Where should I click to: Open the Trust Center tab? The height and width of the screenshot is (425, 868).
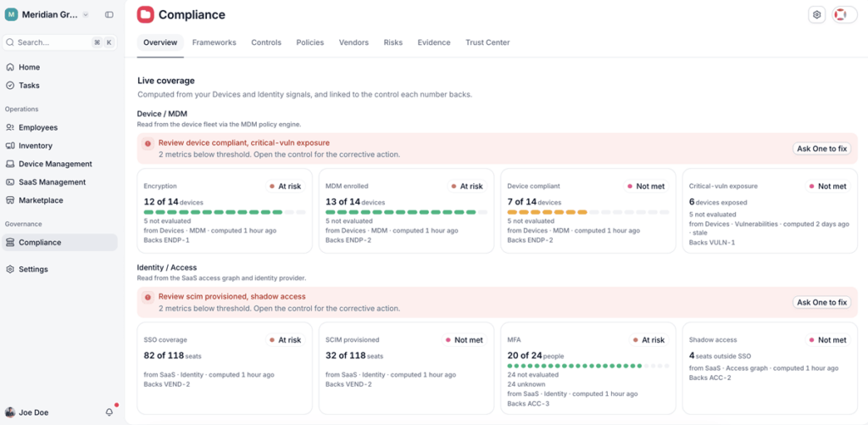coord(487,42)
